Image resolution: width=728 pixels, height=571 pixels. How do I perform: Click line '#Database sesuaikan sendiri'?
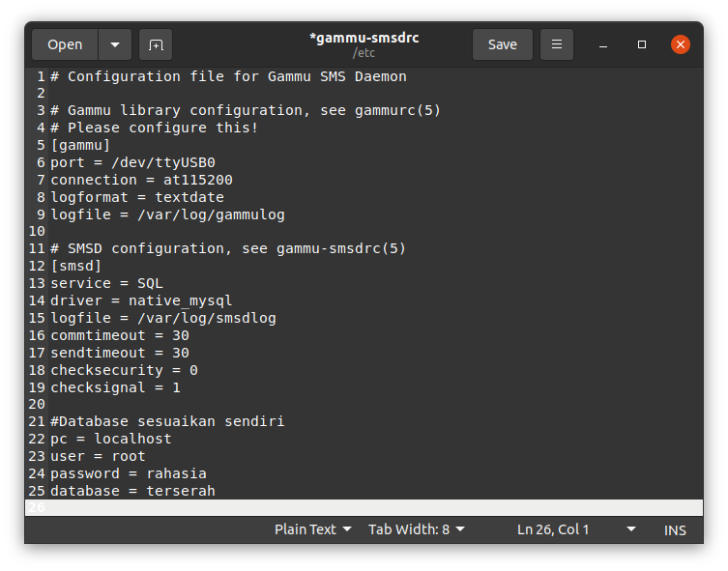tap(167, 421)
